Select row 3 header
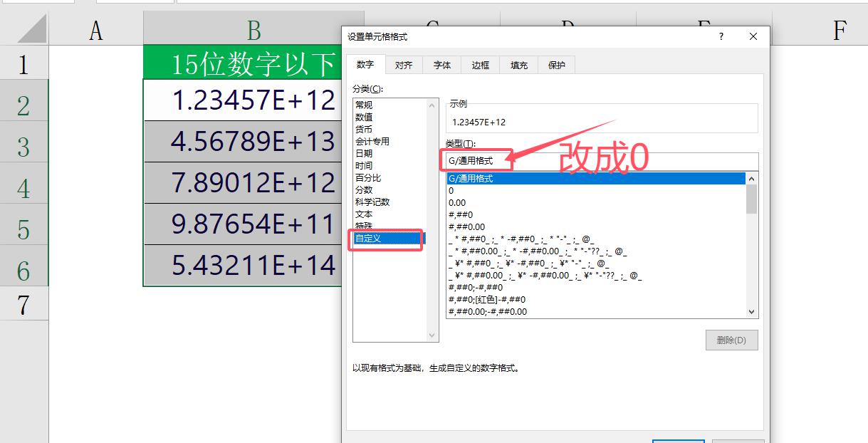This screenshot has width=868, height=443. tap(24, 142)
